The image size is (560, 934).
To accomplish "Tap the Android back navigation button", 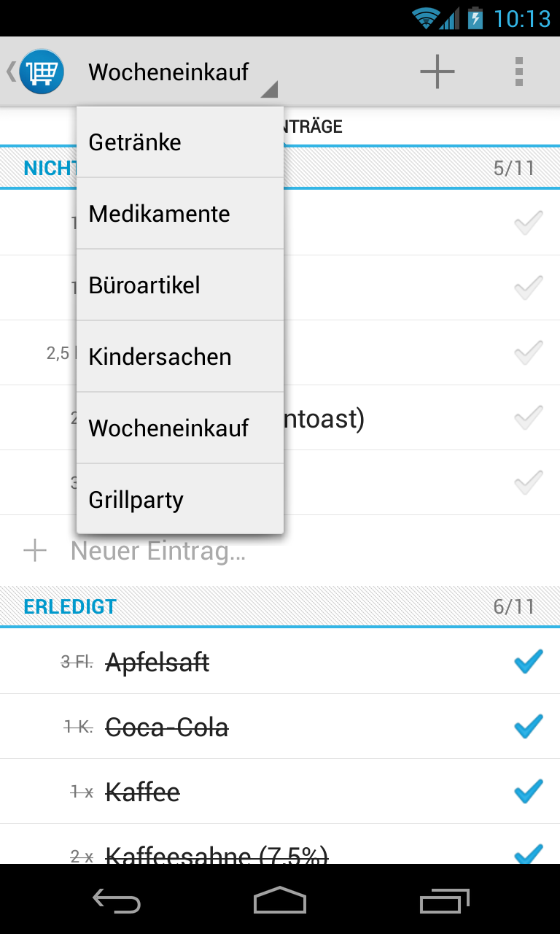I will pos(117,901).
